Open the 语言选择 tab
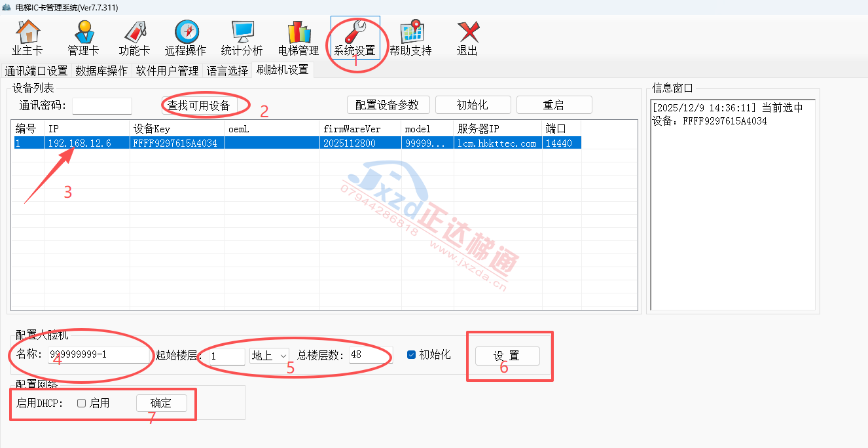 click(x=227, y=71)
